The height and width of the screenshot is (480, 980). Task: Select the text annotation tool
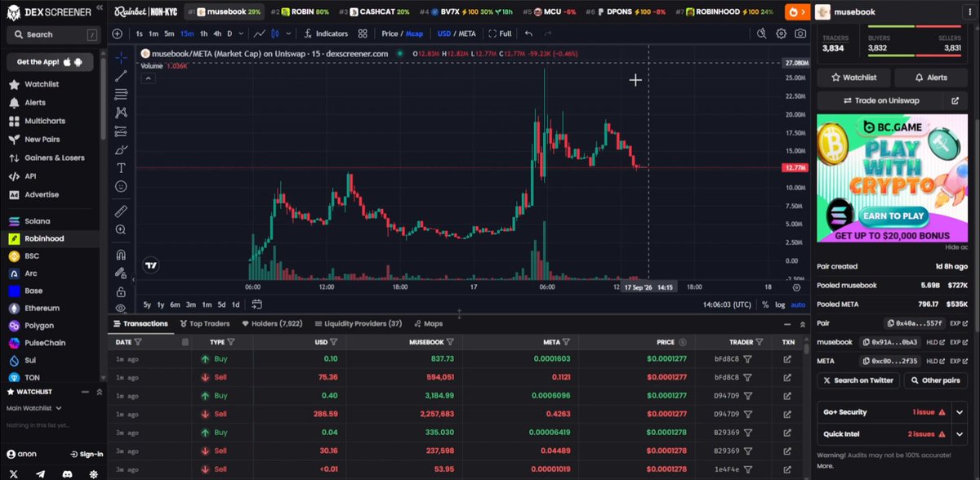tap(121, 167)
